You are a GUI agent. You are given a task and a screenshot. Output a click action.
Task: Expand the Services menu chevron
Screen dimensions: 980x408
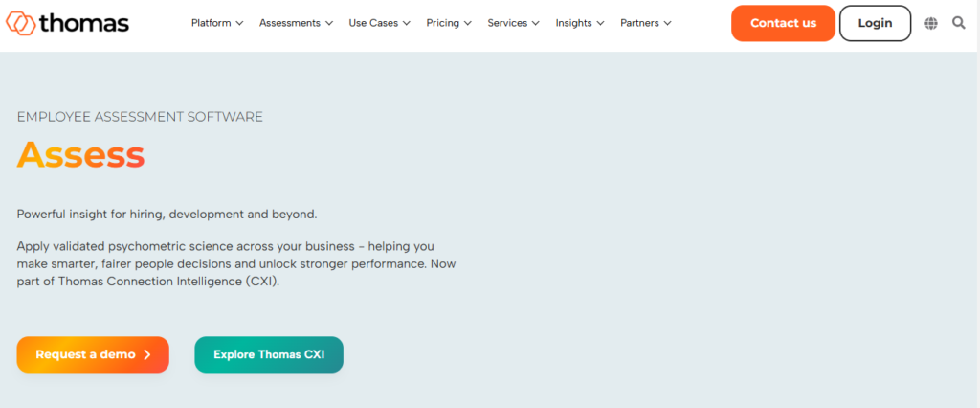535,23
